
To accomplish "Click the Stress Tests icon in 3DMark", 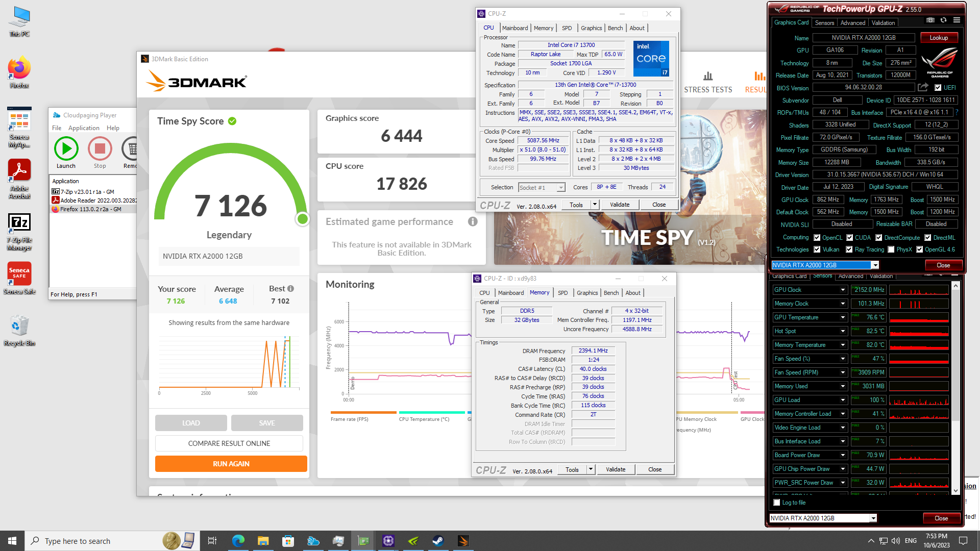I will point(708,77).
